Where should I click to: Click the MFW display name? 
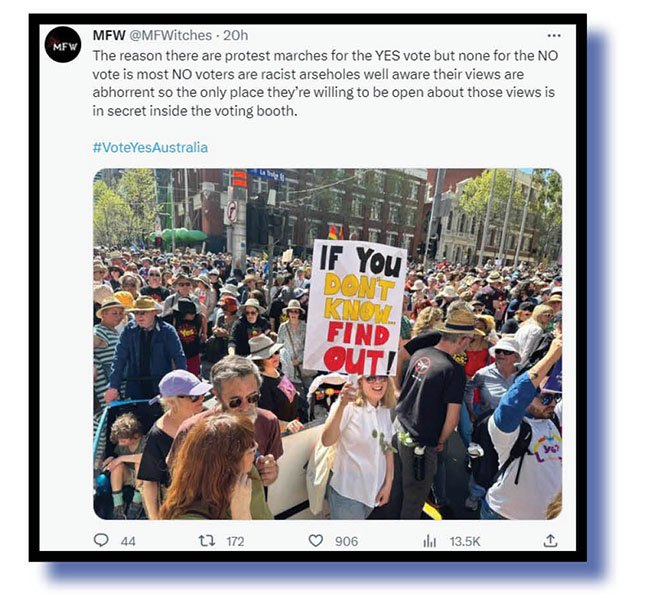pos(109,35)
